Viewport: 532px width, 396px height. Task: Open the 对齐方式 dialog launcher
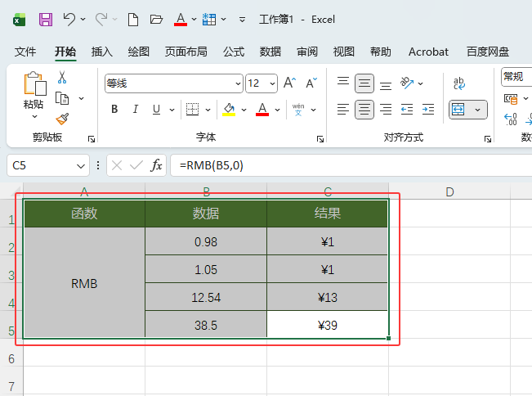[x=488, y=138]
